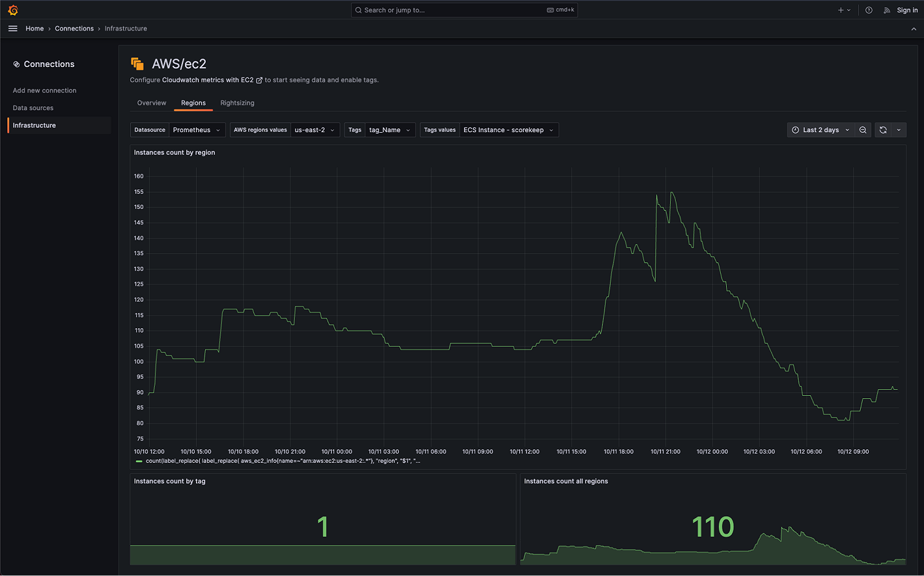Collapse the dashboard controls with the top-right chevron

coord(914,29)
